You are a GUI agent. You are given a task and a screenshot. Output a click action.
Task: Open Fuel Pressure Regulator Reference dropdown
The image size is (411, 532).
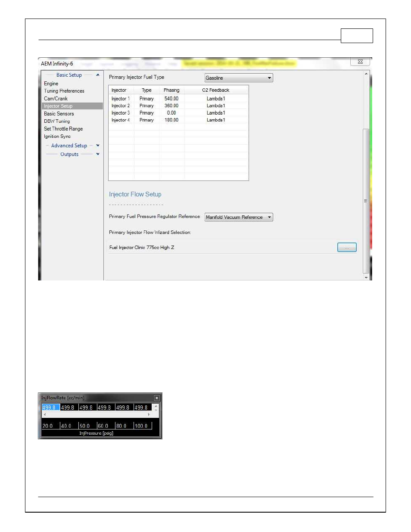point(239,217)
